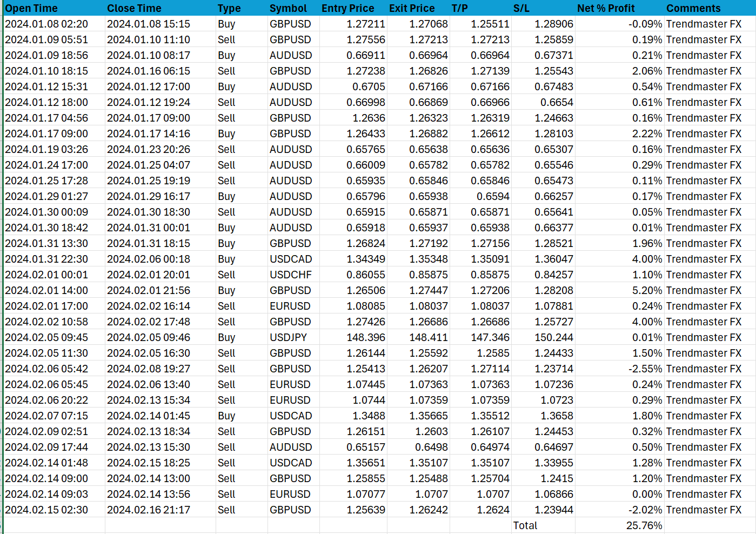Select close time 2024.02.13 15:34
The image size is (756, 534).
[x=160, y=400]
